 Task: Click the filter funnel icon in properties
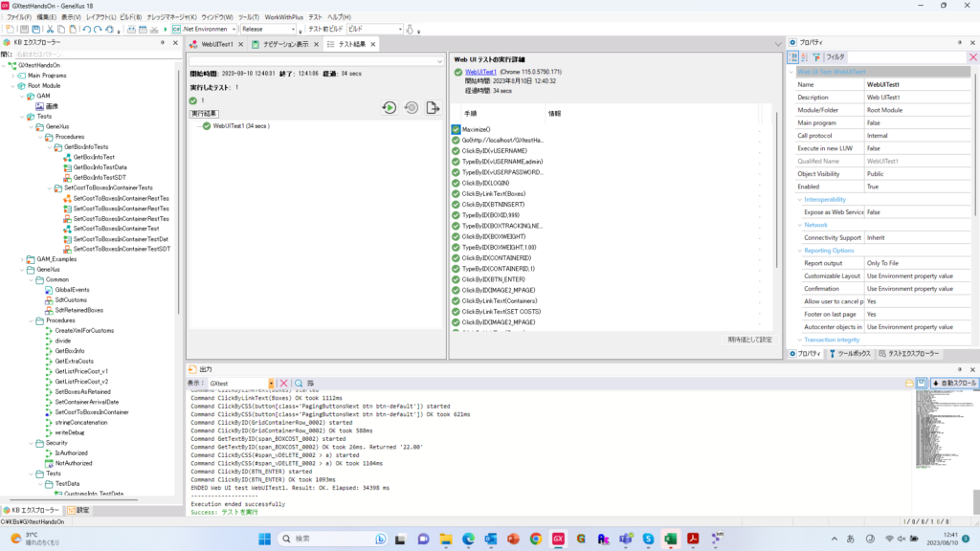point(816,56)
